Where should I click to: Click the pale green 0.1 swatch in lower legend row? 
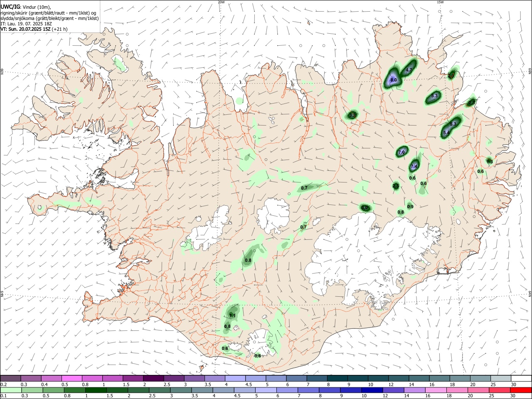pos(11,390)
